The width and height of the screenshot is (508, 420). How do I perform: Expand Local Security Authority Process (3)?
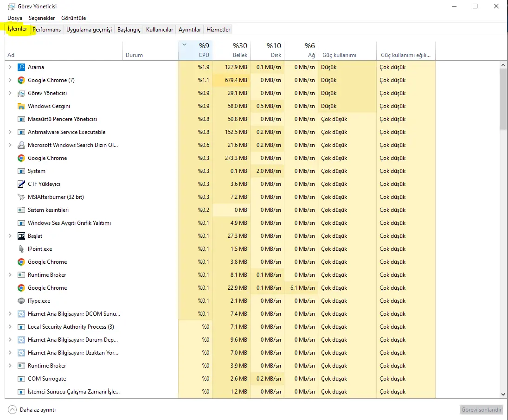coord(10,327)
